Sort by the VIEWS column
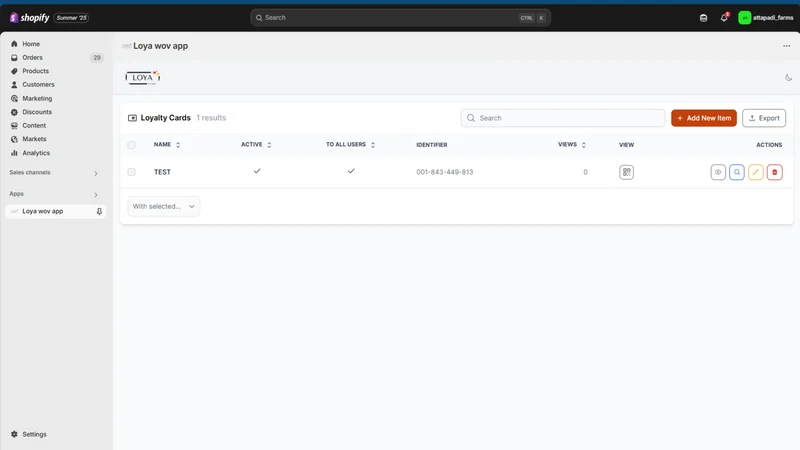The height and width of the screenshot is (450, 800). (572, 145)
